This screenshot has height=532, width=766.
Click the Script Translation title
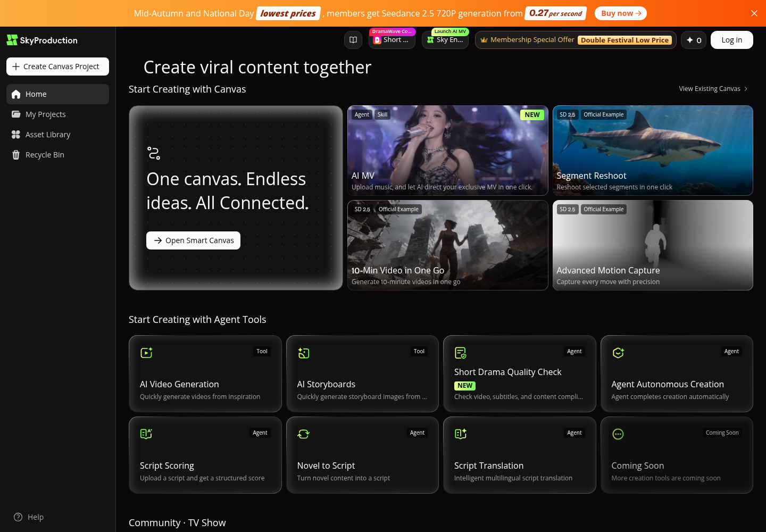489,465
